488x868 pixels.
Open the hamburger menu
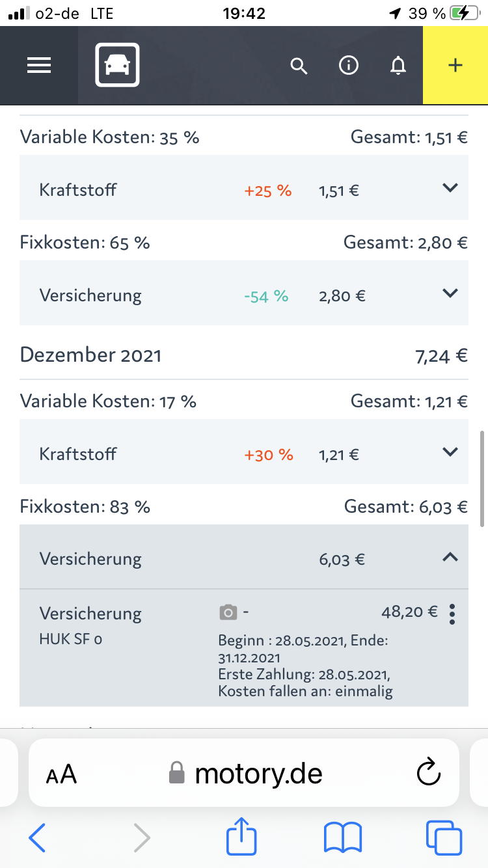(39, 65)
